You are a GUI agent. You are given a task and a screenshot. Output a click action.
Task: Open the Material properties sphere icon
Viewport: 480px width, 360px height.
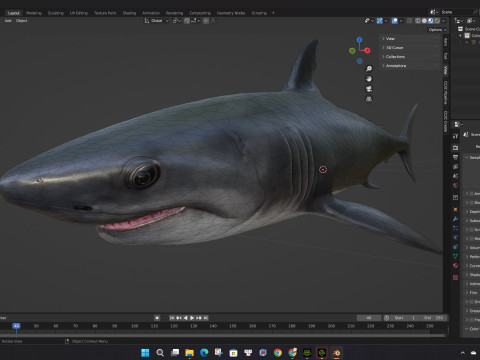coord(455,266)
